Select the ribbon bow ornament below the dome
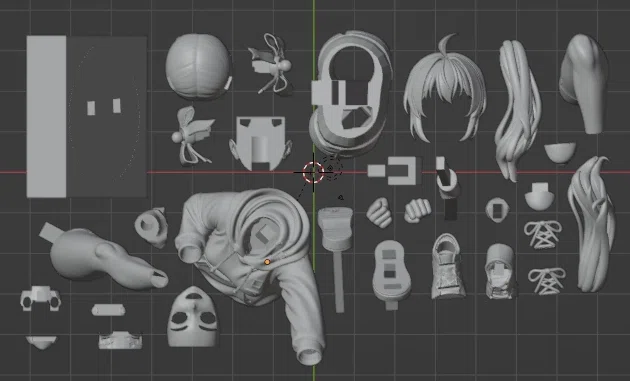Image resolution: width=630 pixels, height=381 pixels. pyautogui.click(x=192, y=136)
